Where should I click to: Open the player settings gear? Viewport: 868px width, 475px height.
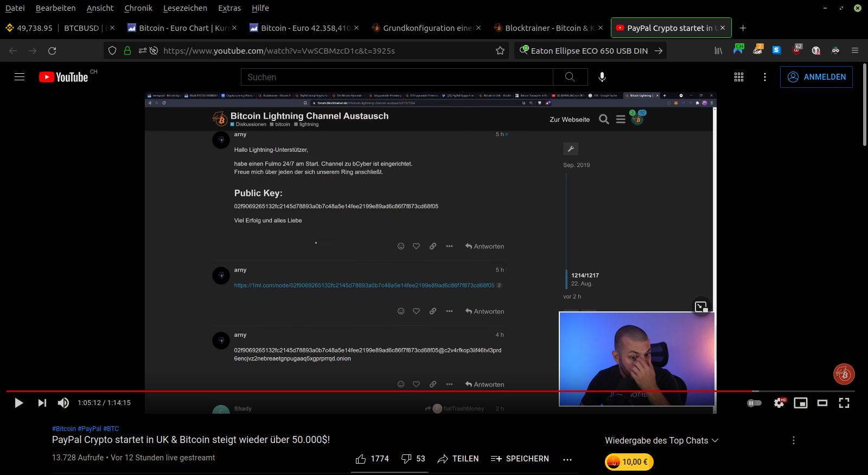tap(779, 403)
